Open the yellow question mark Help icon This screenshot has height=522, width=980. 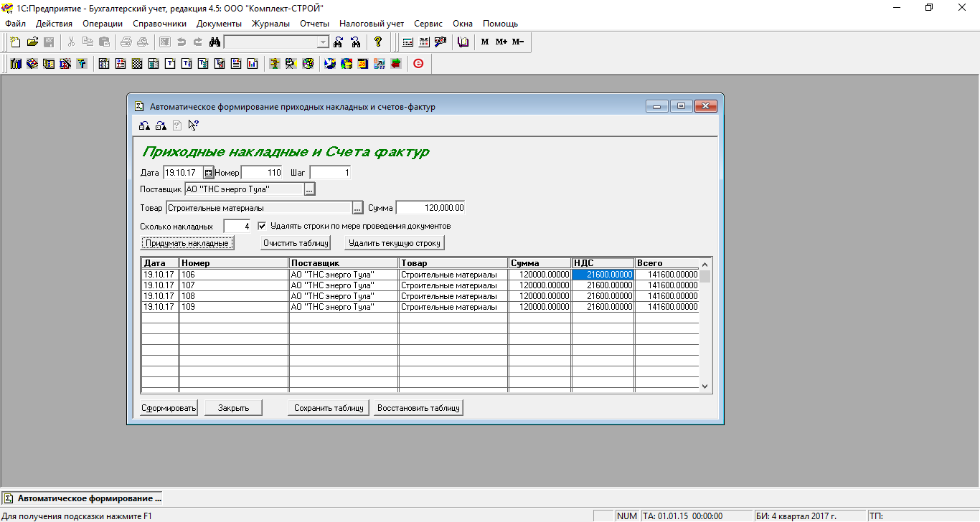pyautogui.click(x=378, y=42)
